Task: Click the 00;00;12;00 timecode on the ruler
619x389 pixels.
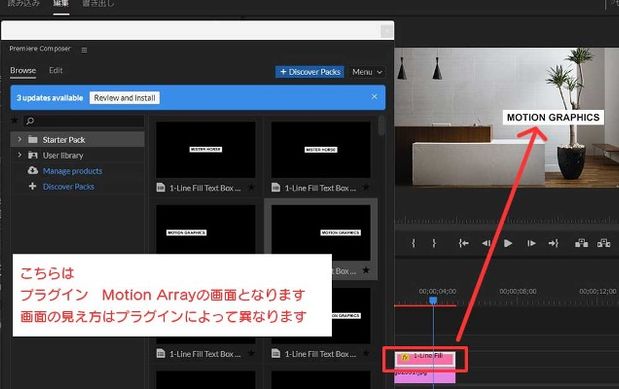Action: 597,291
